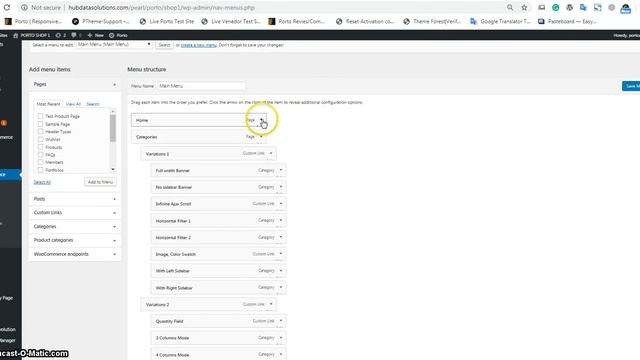Switch to the View All tab
Screen dimensions: 640x360
click(73, 104)
